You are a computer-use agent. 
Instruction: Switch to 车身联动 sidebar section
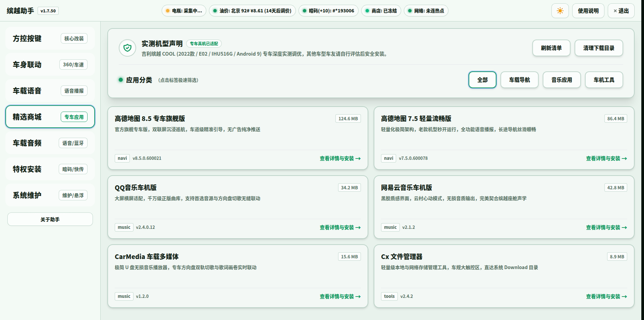[50, 65]
